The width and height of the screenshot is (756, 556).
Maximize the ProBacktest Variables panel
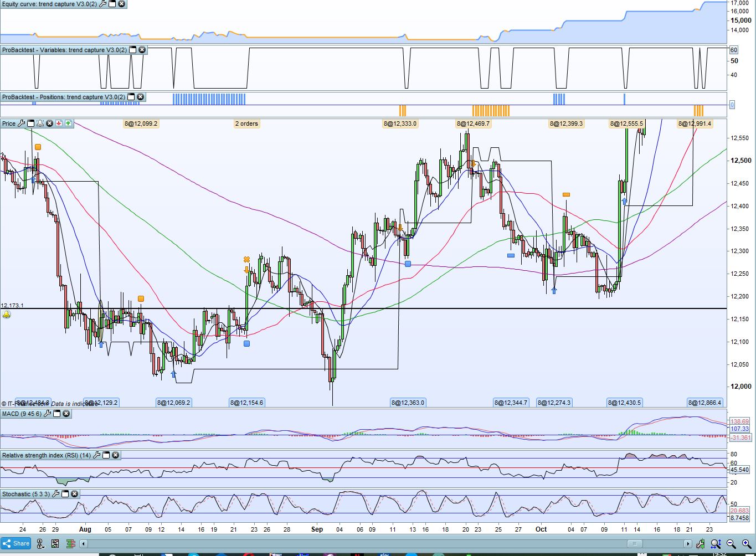click(132, 50)
